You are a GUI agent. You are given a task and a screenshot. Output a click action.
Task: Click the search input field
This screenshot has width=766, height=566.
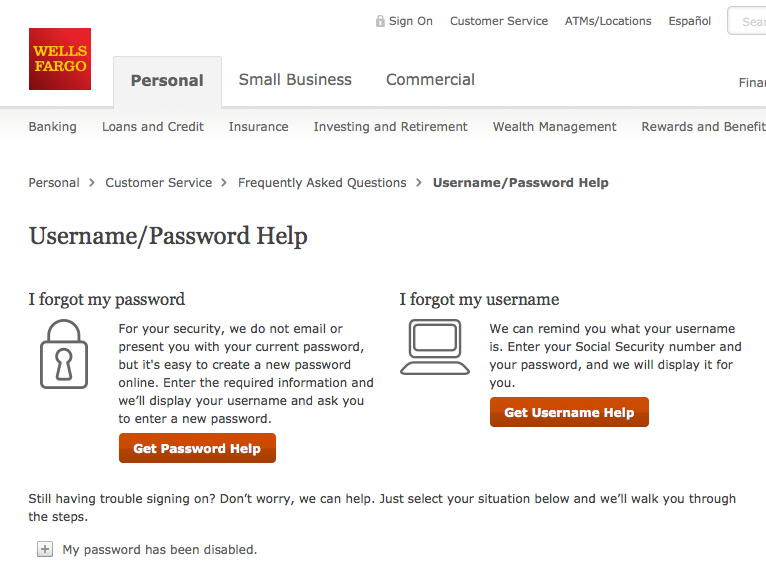750,21
